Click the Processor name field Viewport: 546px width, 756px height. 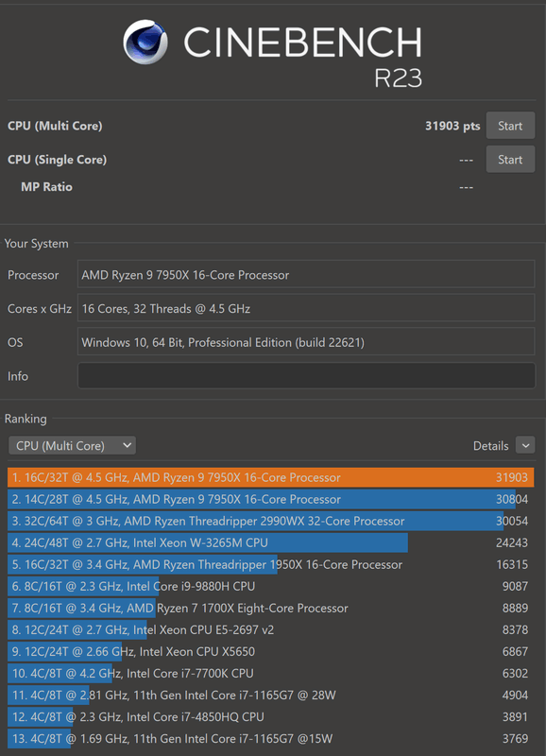tap(306, 275)
